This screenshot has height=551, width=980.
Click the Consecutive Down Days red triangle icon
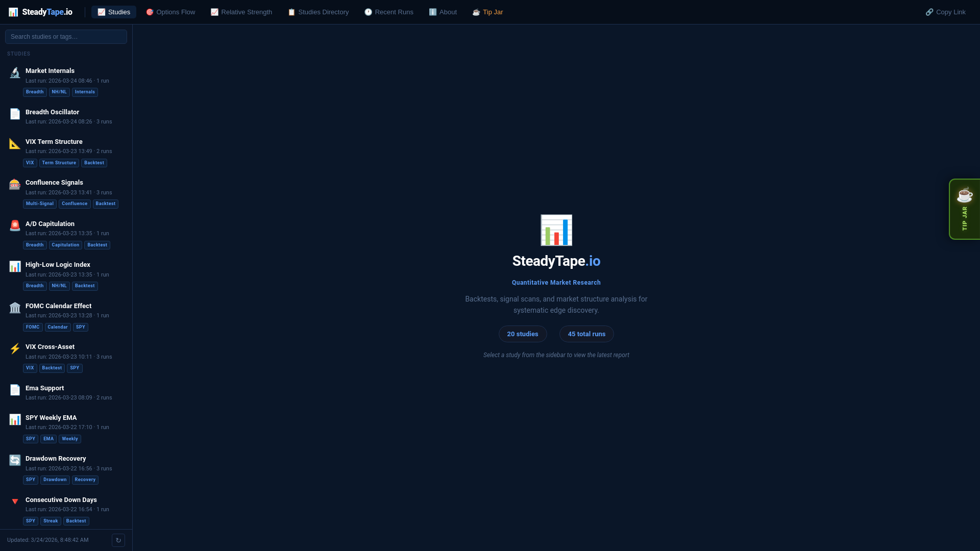pos(15,502)
